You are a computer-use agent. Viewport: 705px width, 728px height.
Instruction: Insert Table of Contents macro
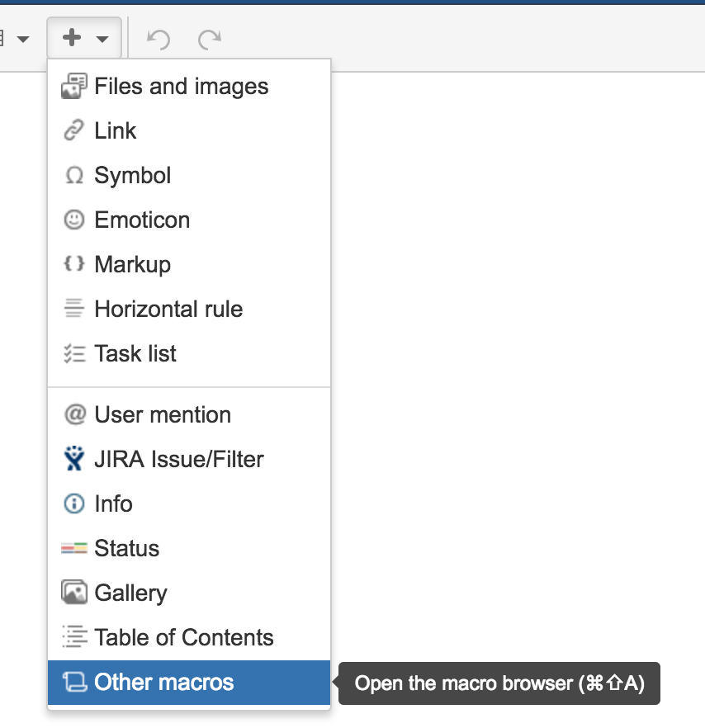(189, 637)
